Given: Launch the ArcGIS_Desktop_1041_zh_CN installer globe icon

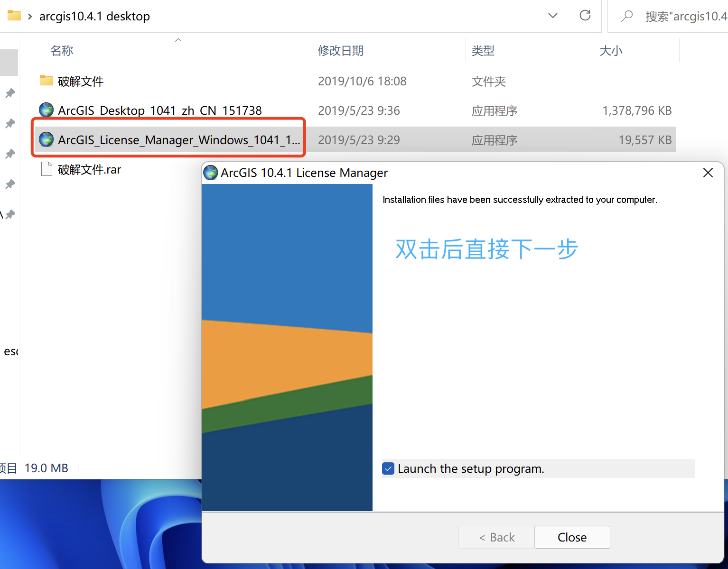Looking at the screenshot, I should [46, 110].
